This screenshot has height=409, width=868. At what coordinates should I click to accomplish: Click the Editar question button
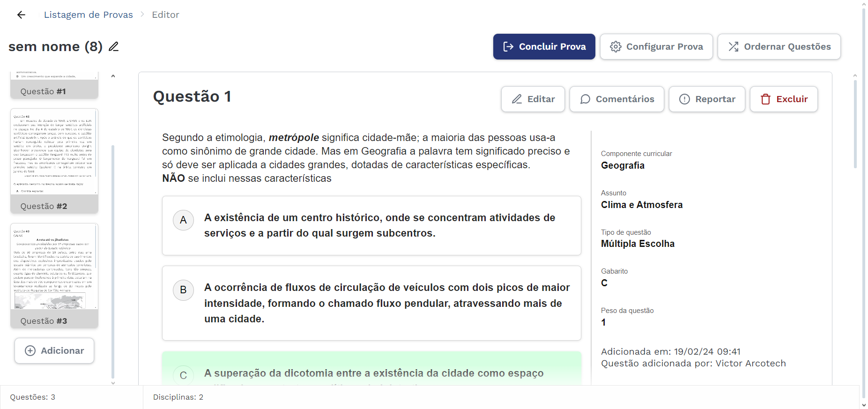(533, 99)
